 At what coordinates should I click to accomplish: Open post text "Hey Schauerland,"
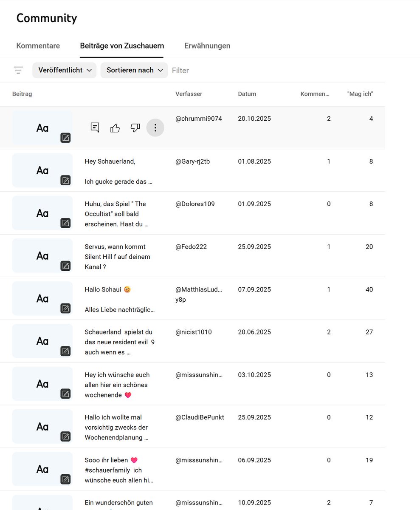(110, 161)
